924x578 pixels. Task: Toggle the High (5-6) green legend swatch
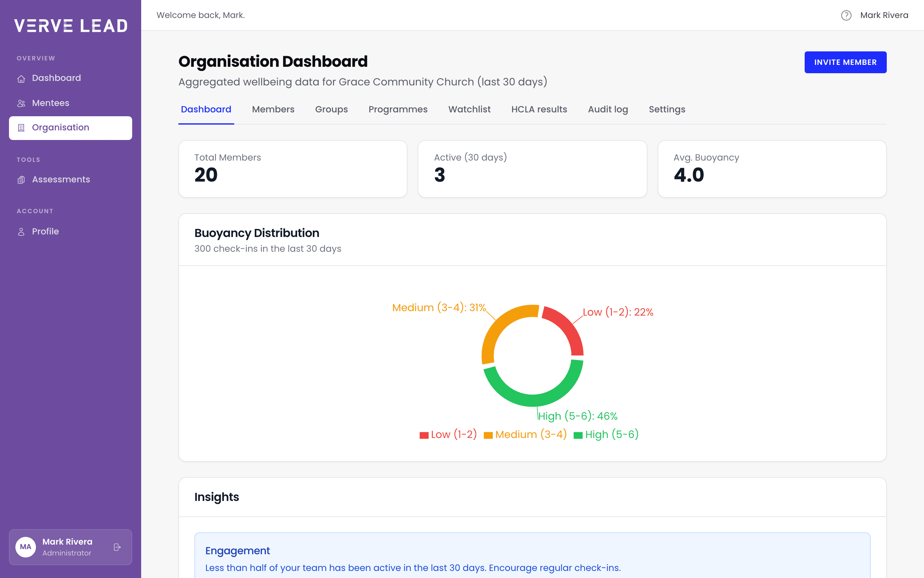coord(578,435)
